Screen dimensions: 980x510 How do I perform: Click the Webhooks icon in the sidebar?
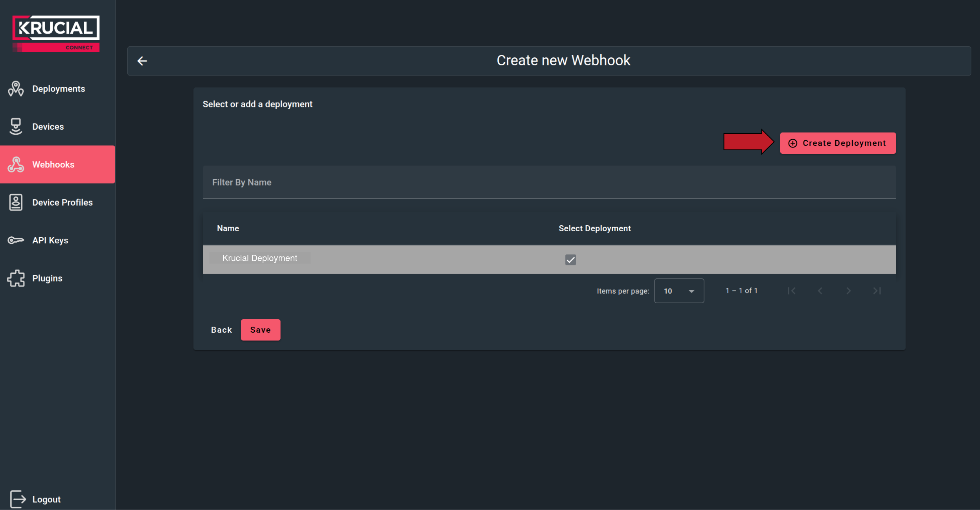click(16, 164)
